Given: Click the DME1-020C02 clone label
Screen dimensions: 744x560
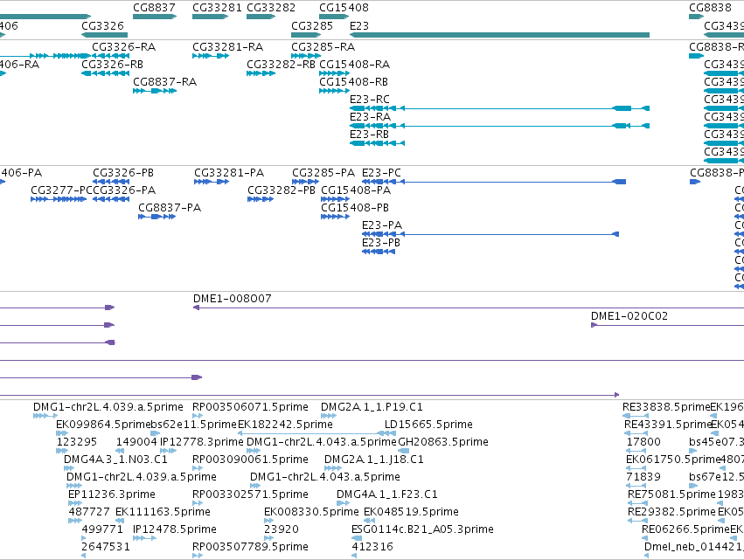Looking at the screenshot, I should point(629,317).
